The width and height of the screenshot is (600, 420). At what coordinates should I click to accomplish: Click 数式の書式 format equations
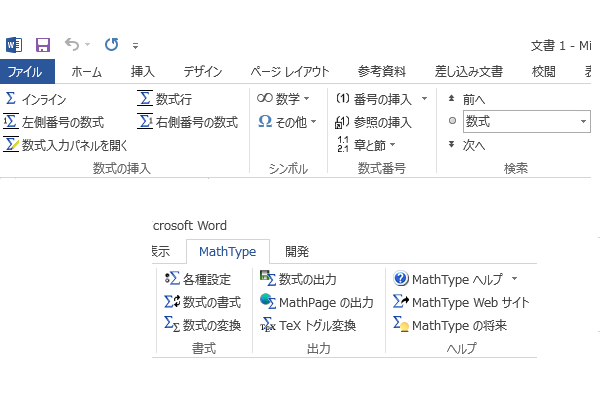(203, 302)
